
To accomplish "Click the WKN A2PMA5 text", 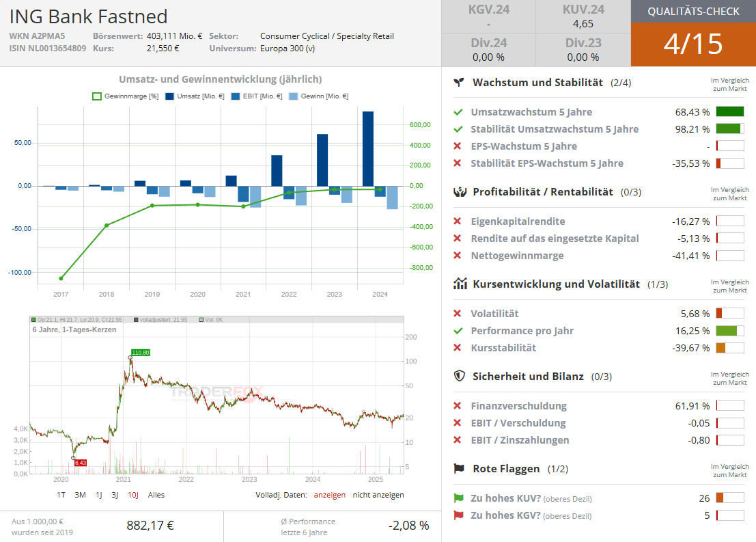I will pos(37,36).
